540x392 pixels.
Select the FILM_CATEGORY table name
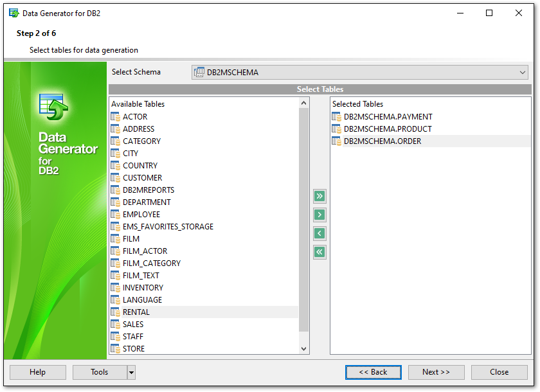(x=152, y=263)
